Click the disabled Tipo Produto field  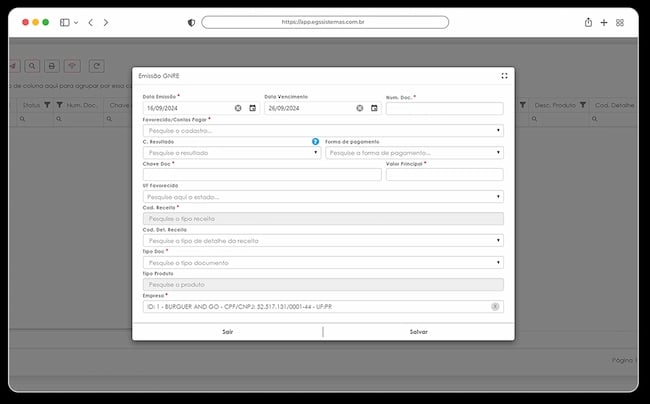pos(323,285)
